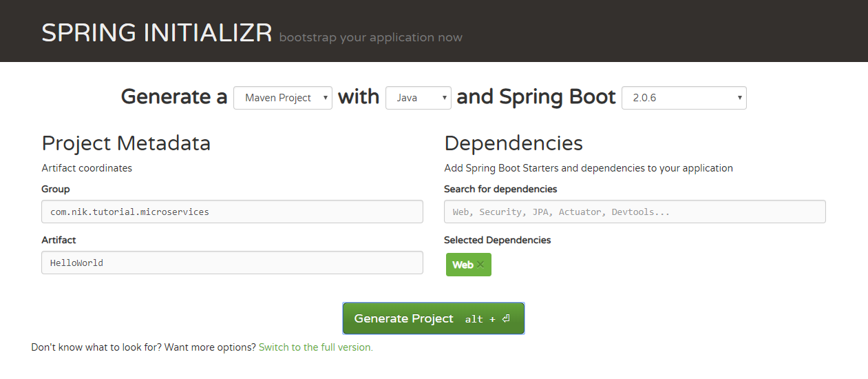The height and width of the screenshot is (379, 868).
Task: Click the Artifact field label
Action: [59, 240]
